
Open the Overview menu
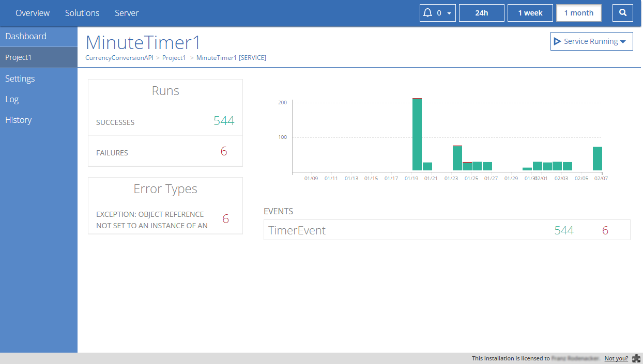click(33, 13)
